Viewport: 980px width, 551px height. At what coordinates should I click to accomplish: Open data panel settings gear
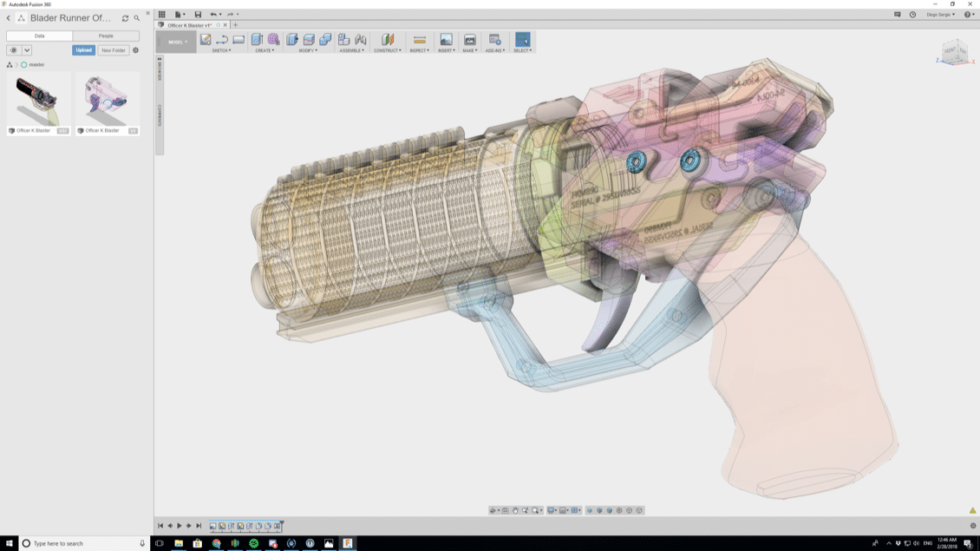point(135,50)
